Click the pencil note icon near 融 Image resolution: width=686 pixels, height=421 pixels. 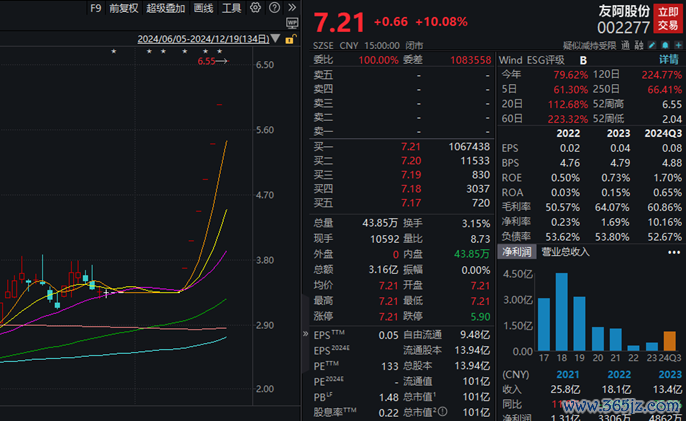click(652, 46)
